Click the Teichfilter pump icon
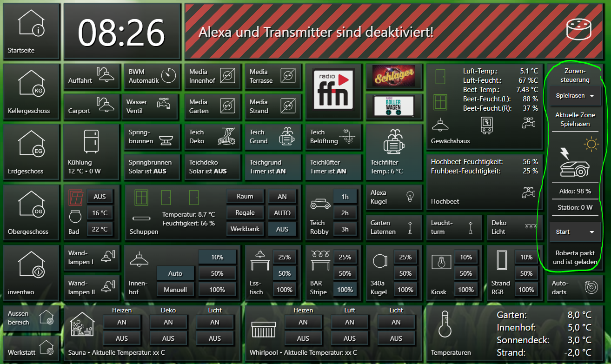Image resolution: width=611 pixels, height=364 pixels. click(394, 141)
